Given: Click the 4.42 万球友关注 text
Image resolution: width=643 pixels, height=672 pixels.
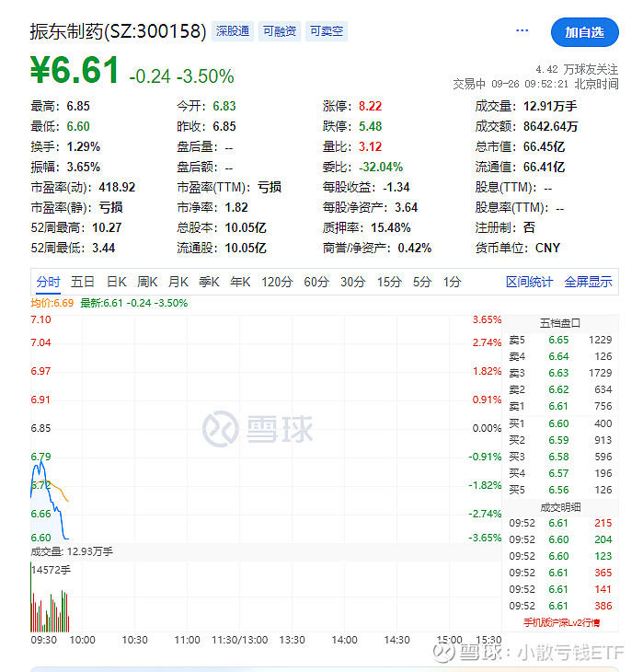Looking at the screenshot, I should point(577,69).
